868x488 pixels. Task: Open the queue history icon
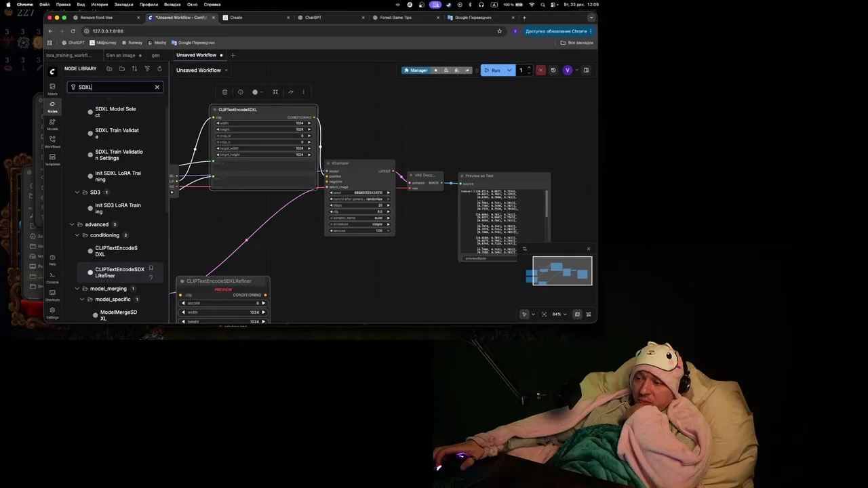pyautogui.click(x=553, y=70)
